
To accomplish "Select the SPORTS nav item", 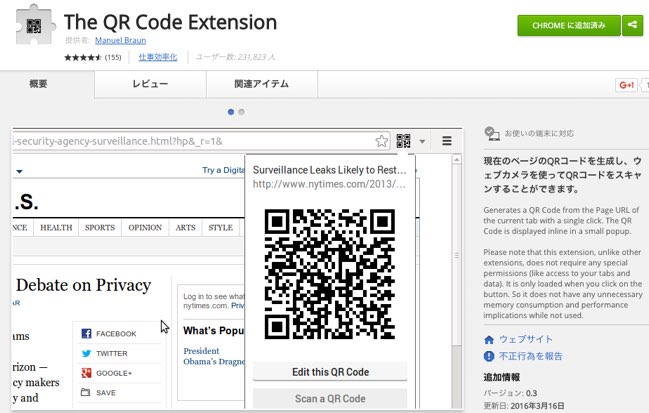I will [100, 228].
